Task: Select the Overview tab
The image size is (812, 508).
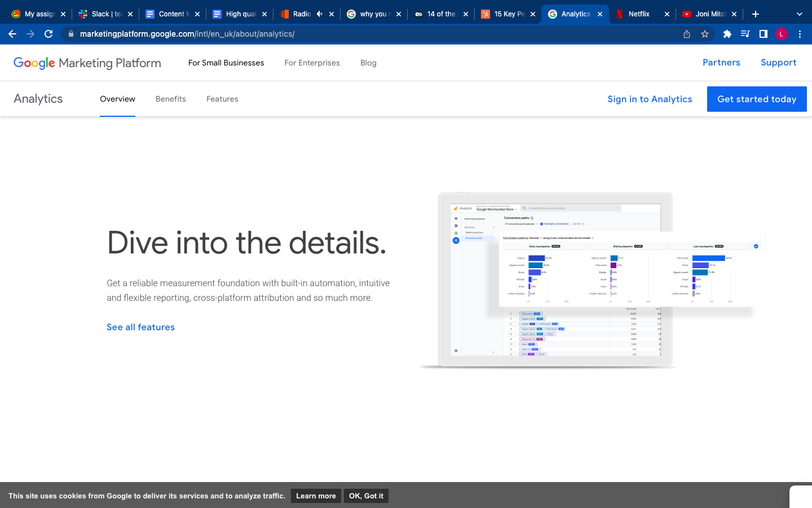Action: coord(117,99)
